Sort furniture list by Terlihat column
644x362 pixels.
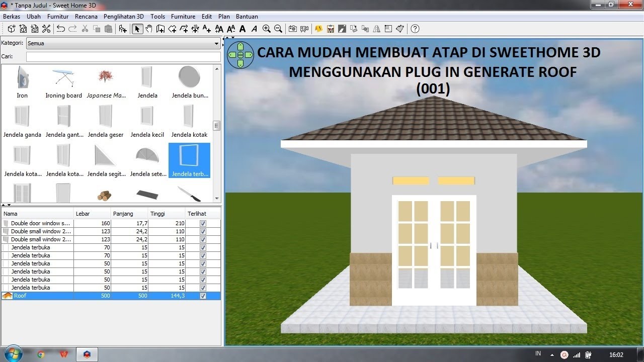(203, 214)
